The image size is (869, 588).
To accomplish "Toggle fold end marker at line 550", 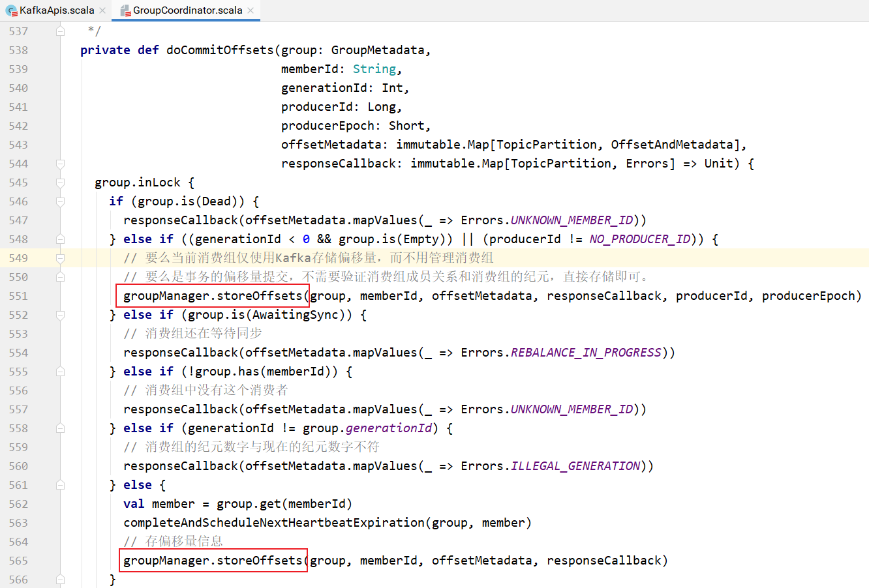I will click(60, 277).
